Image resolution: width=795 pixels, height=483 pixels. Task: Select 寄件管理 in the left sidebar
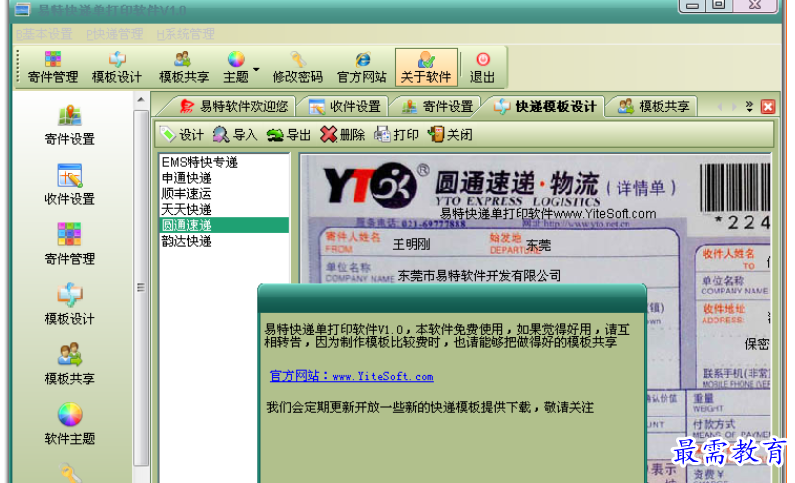(x=69, y=245)
